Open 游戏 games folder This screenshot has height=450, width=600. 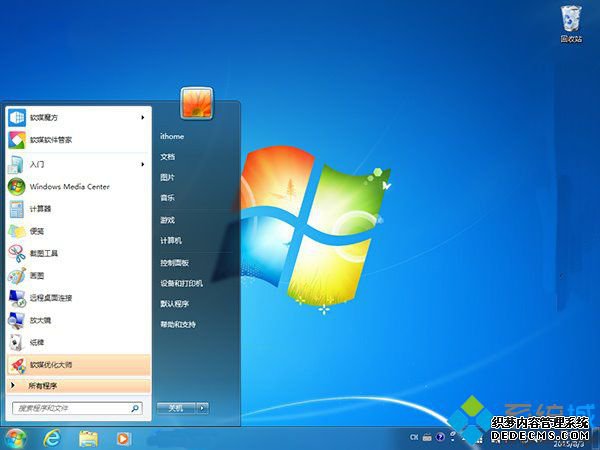(x=168, y=220)
